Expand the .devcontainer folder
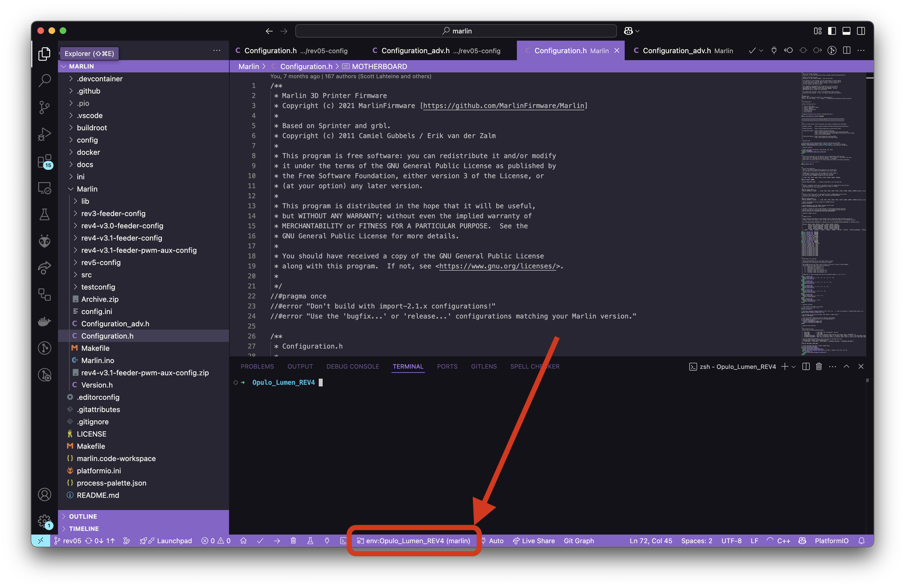The width and height of the screenshot is (905, 588). pyautogui.click(x=143, y=79)
